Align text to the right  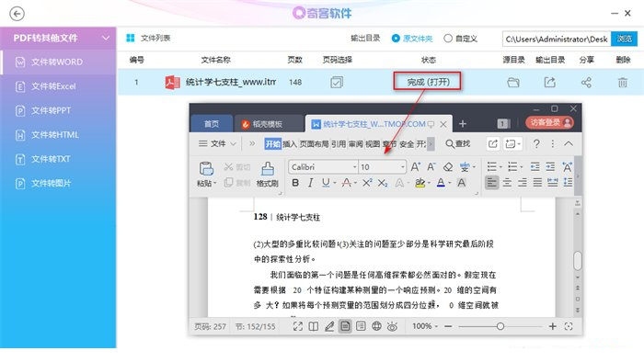point(523,183)
